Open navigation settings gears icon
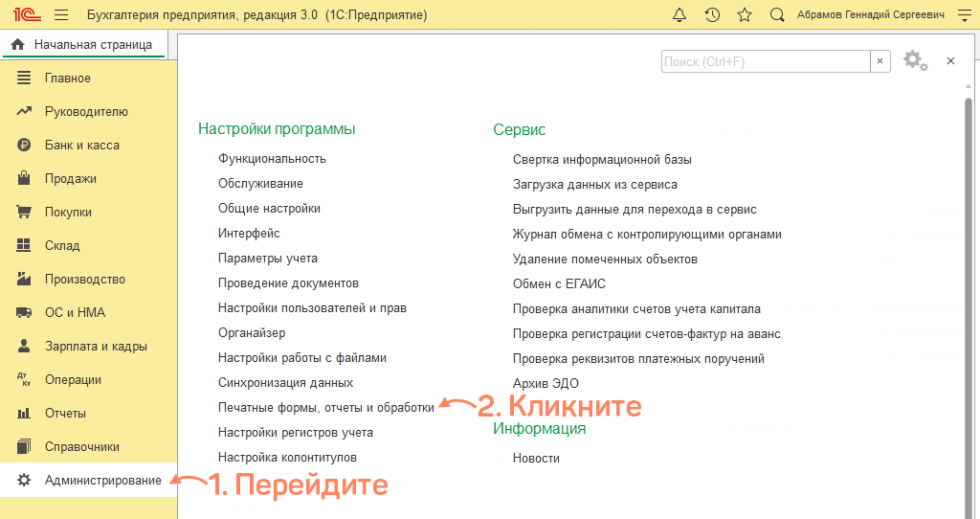The width and height of the screenshot is (980, 519). 916,60
